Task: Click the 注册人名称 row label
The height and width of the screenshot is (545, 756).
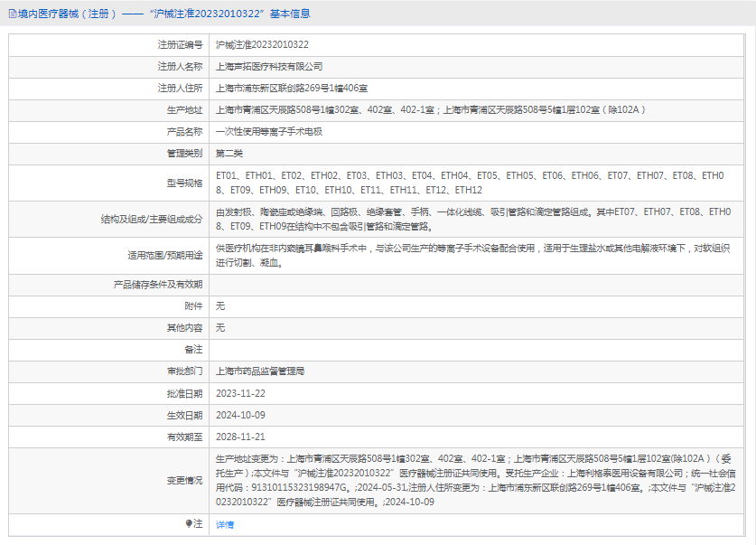Action: (181, 67)
